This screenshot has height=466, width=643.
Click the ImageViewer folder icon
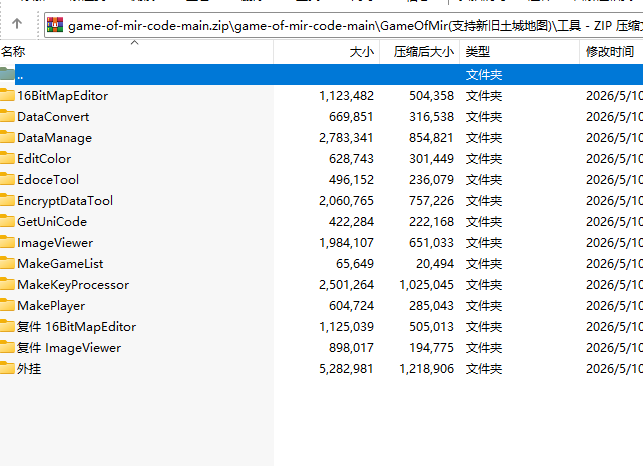(7, 242)
